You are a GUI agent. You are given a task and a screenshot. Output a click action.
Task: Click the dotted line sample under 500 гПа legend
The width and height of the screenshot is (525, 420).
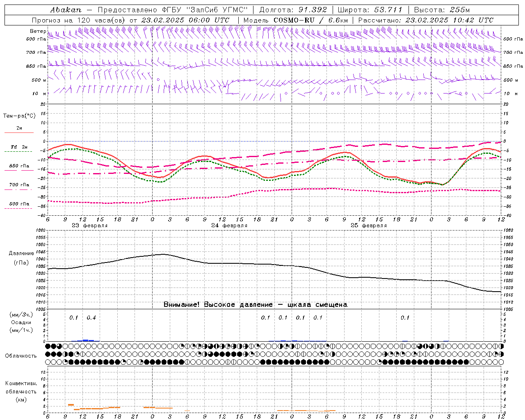coord(18,208)
